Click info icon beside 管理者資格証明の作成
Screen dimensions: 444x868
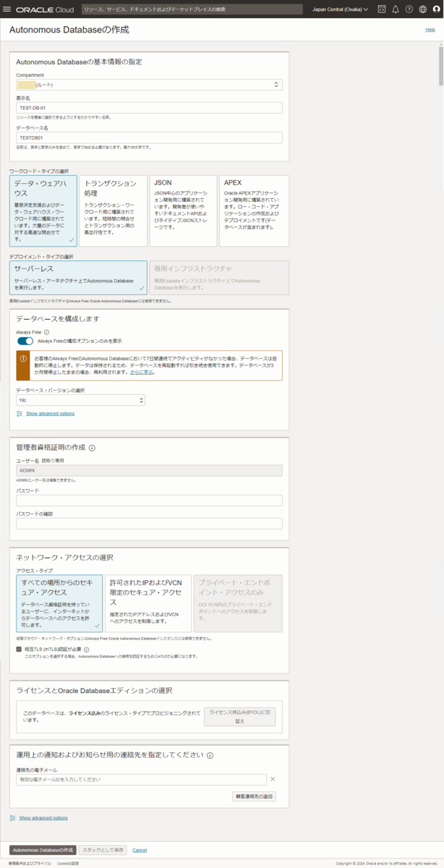click(92, 448)
